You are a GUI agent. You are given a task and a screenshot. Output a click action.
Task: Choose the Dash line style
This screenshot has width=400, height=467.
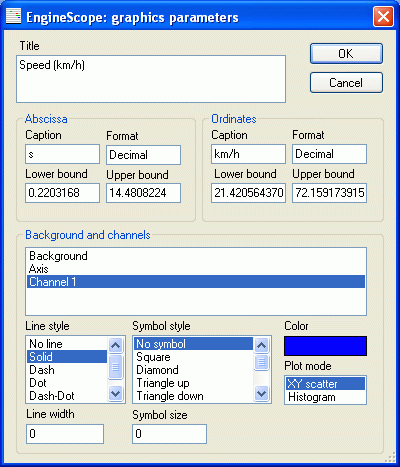[67, 370]
